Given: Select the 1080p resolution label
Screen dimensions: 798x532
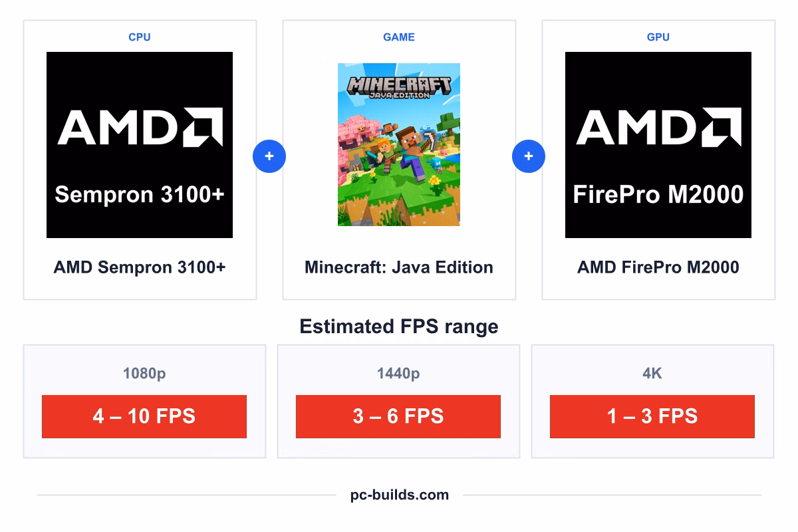Looking at the screenshot, I should pos(144,374).
